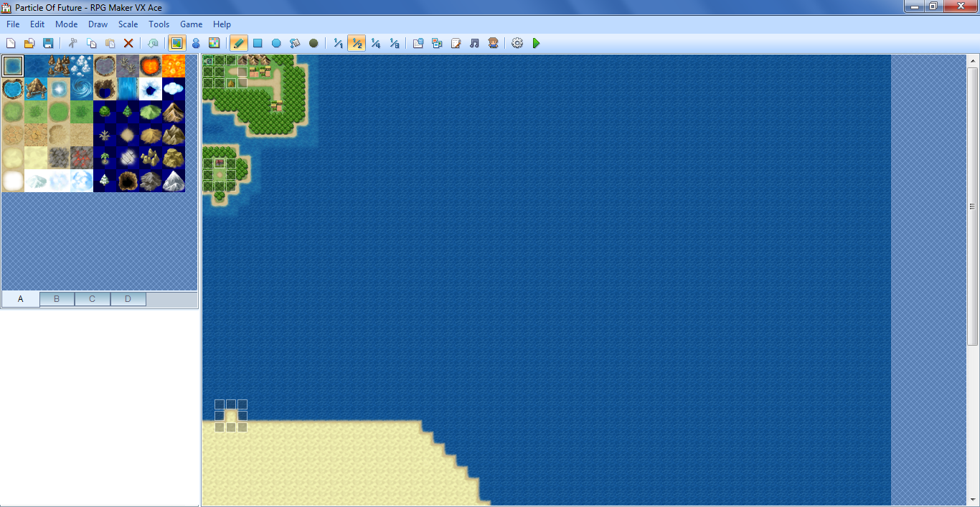Pick the pine tree tile
The height and width of the screenshot is (507, 980).
click(x=128, y=112)
